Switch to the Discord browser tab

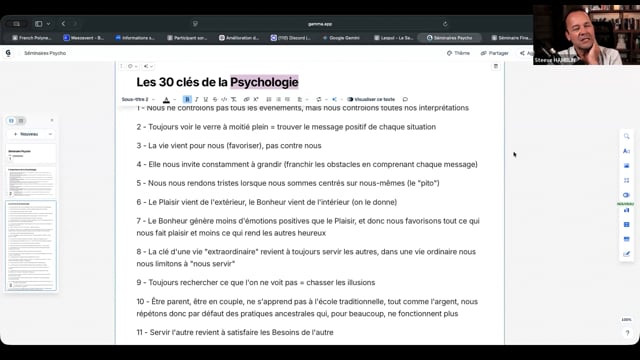pos(291,38)
